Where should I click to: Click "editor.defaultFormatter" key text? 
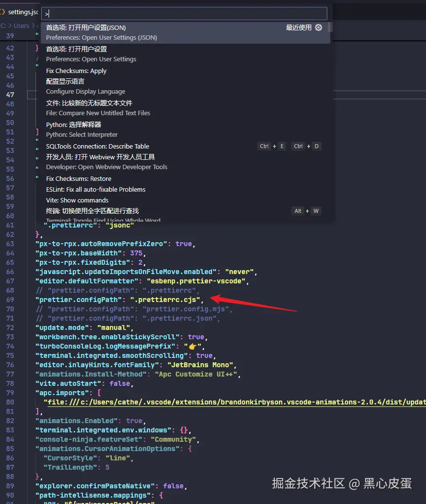[x=87, y=281]
